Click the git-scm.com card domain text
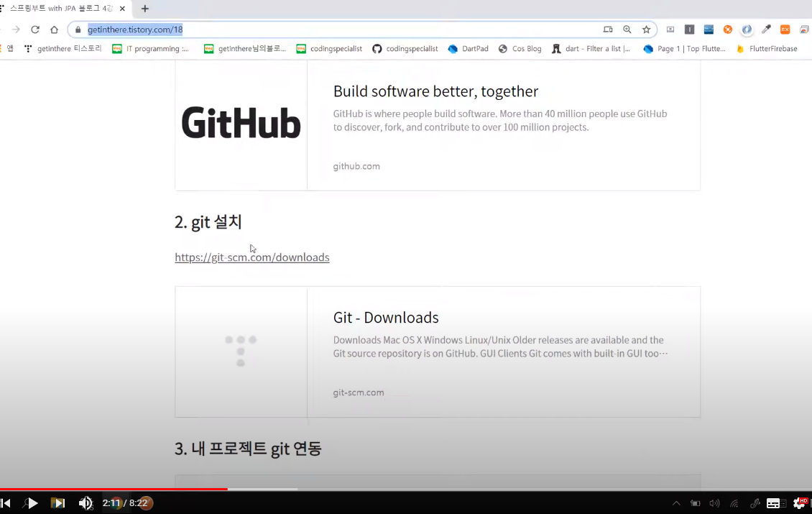This screenshot has height=514, width=812. click(x=359, y=393)
